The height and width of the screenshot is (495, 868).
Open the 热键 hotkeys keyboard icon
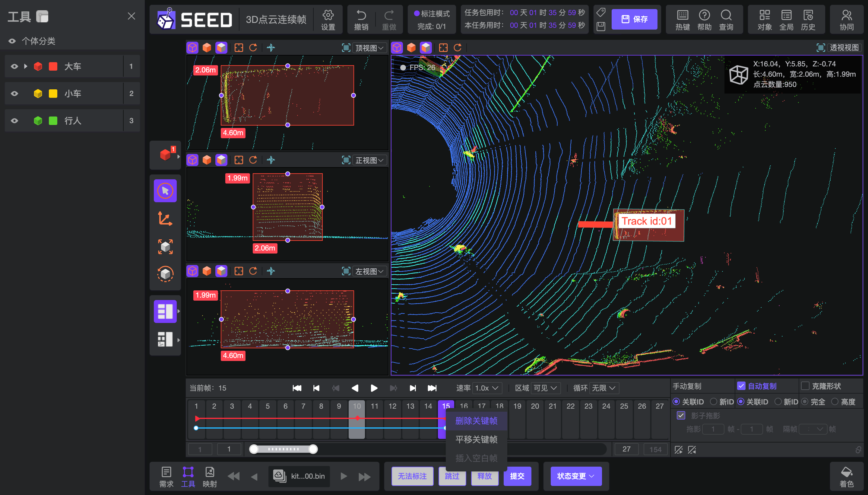pyautogui.click(x=682, y=15)
